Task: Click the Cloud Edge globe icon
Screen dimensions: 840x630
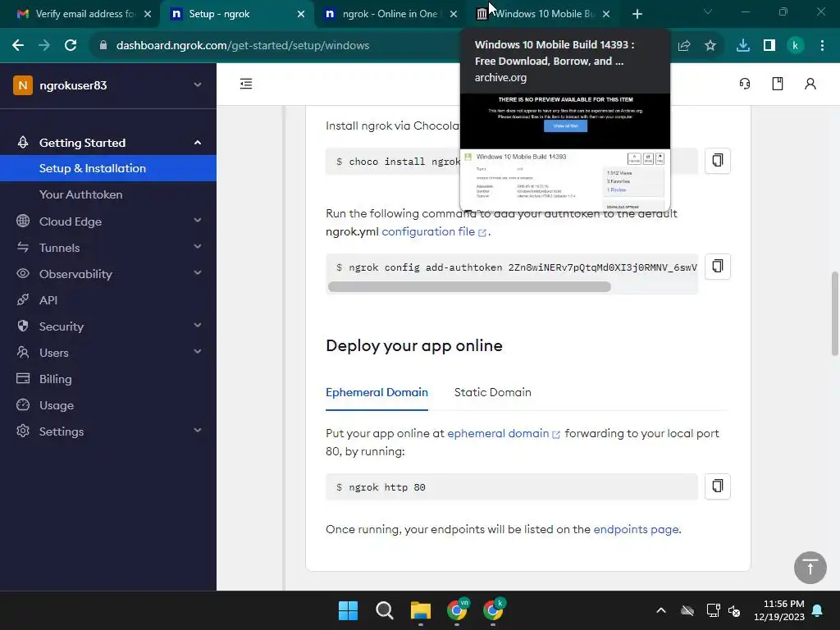Action: tap(23, 221)
